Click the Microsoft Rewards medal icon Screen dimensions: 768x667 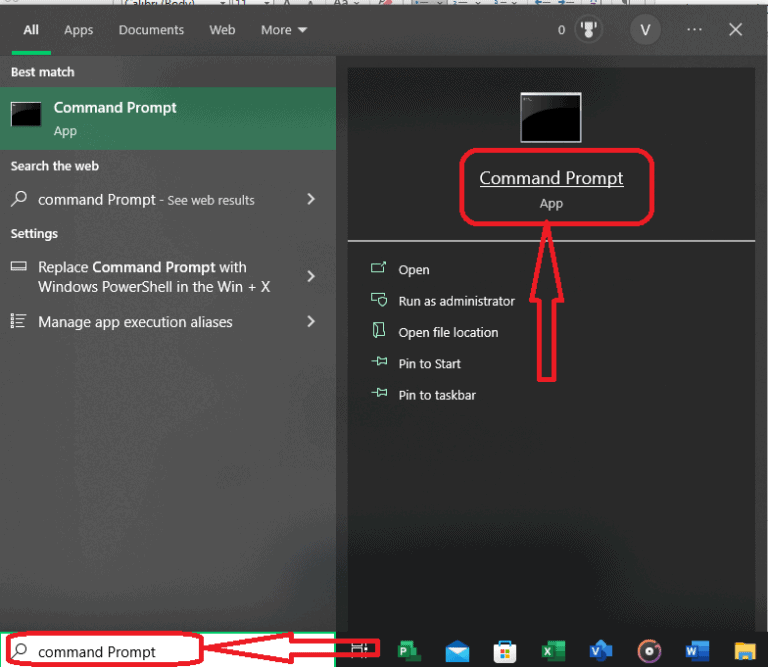click(x=590, y=30)
